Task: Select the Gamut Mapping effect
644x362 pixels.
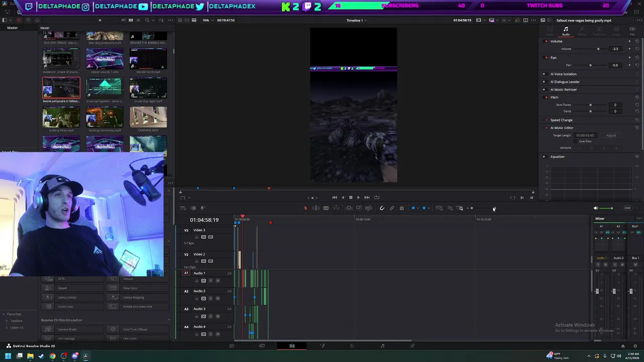Action: 138,297
